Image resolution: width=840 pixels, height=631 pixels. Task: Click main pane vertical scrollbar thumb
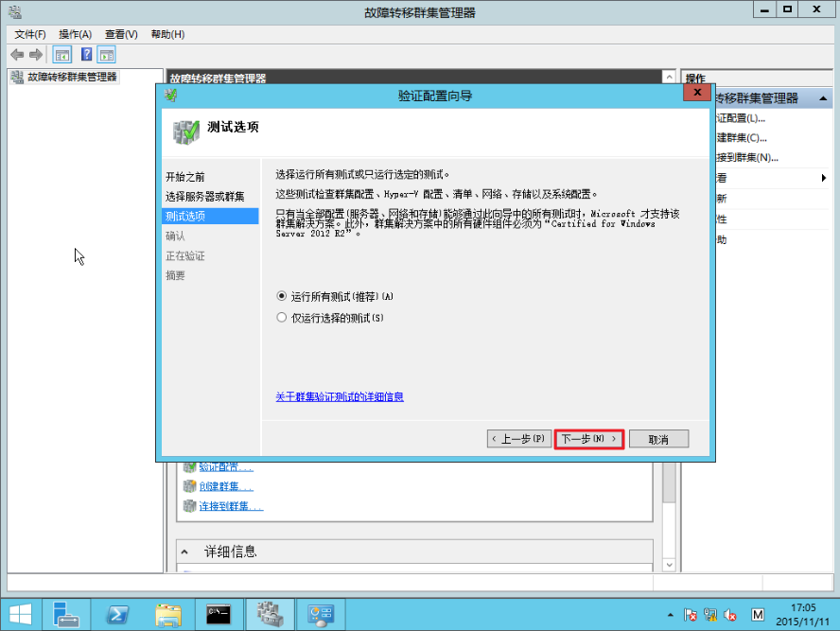[x=669, y=482]
